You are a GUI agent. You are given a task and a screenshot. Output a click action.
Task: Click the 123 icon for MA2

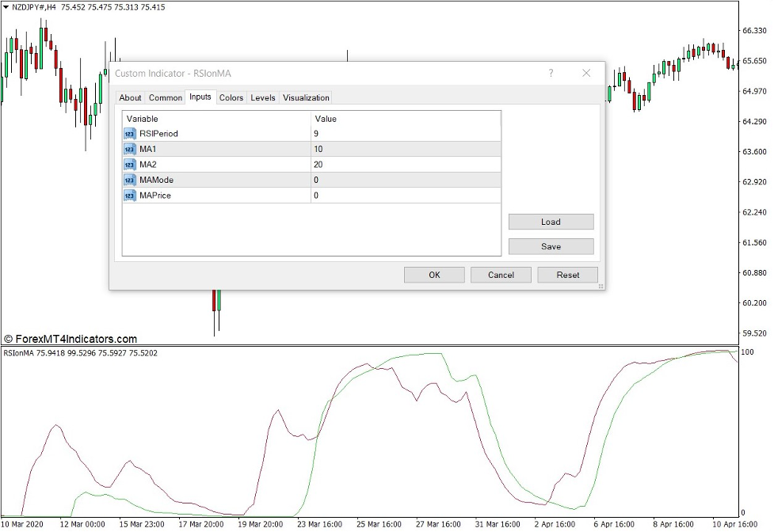tap(129, 165)
